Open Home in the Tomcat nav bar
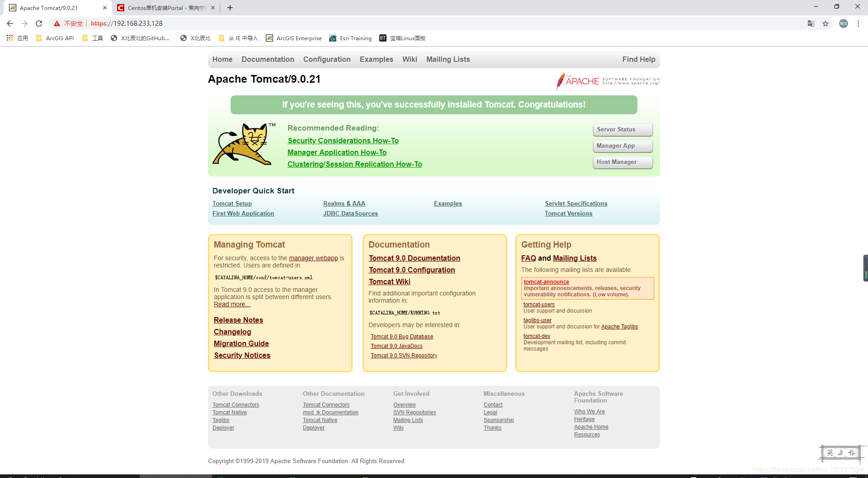This screenshot has height=478, width=868. [222, 60]
